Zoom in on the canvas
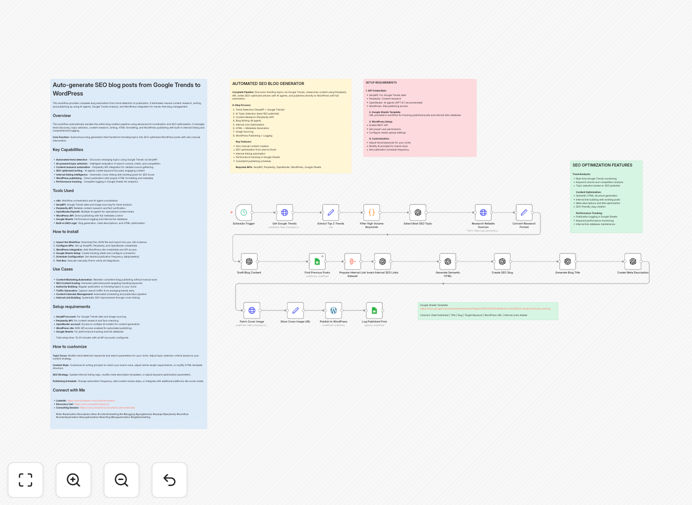This screenshot has width=692, height=505. point(73,480)
